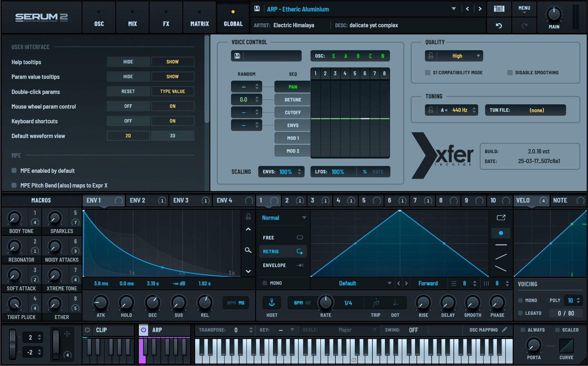The height and width of the screenshot is (366, 588).
Task: Select the ENV 2 tab
Action: [x=138, y=200]
